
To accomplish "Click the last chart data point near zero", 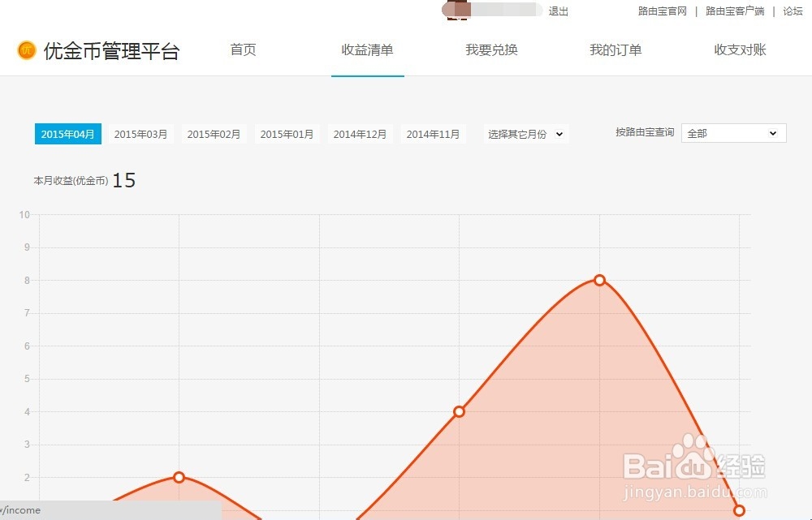I will (x=739, y=511).
